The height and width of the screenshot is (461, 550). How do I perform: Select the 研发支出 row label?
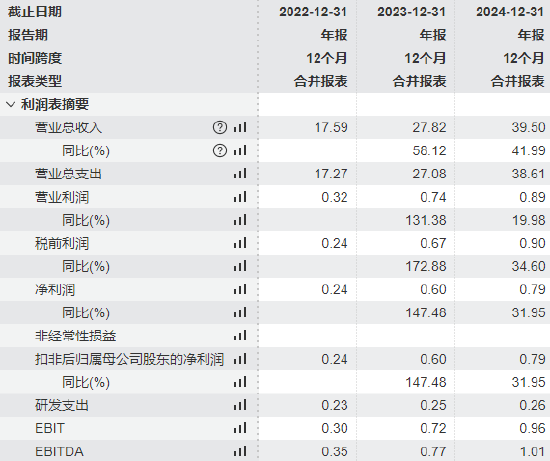click(x=62, y=405)
